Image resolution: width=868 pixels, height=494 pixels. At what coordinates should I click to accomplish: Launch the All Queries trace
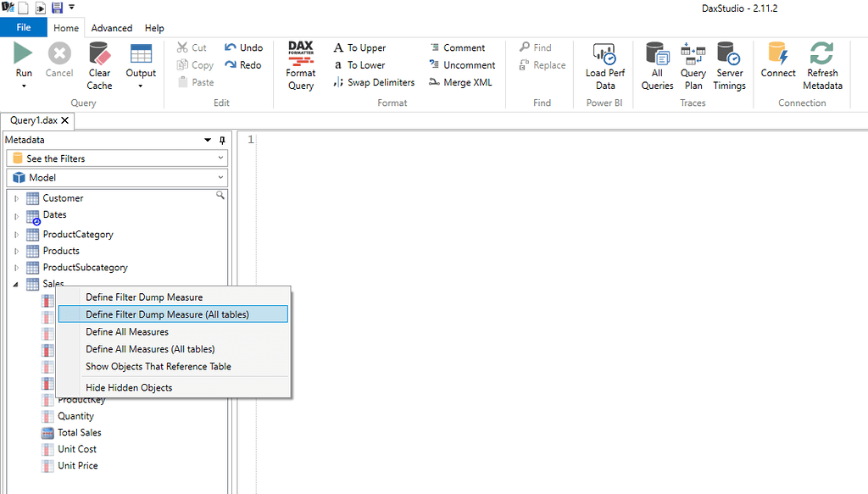point(657,64)
